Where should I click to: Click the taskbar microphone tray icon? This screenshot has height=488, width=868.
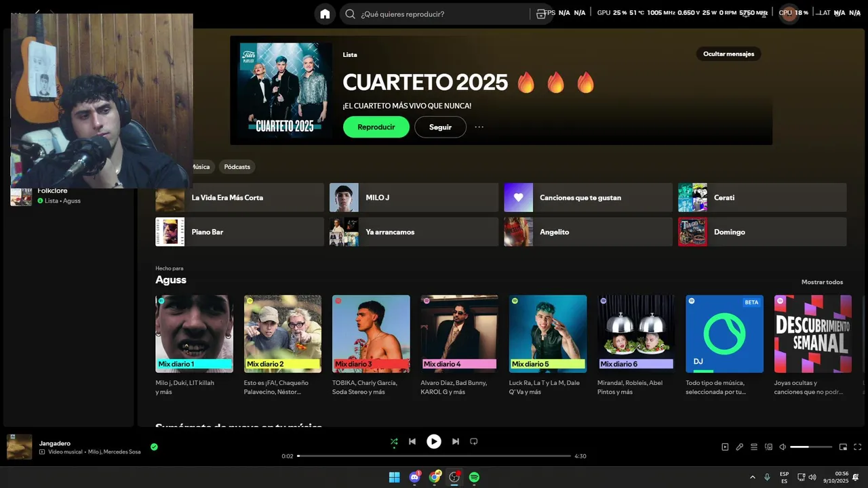tap(767, 477)
